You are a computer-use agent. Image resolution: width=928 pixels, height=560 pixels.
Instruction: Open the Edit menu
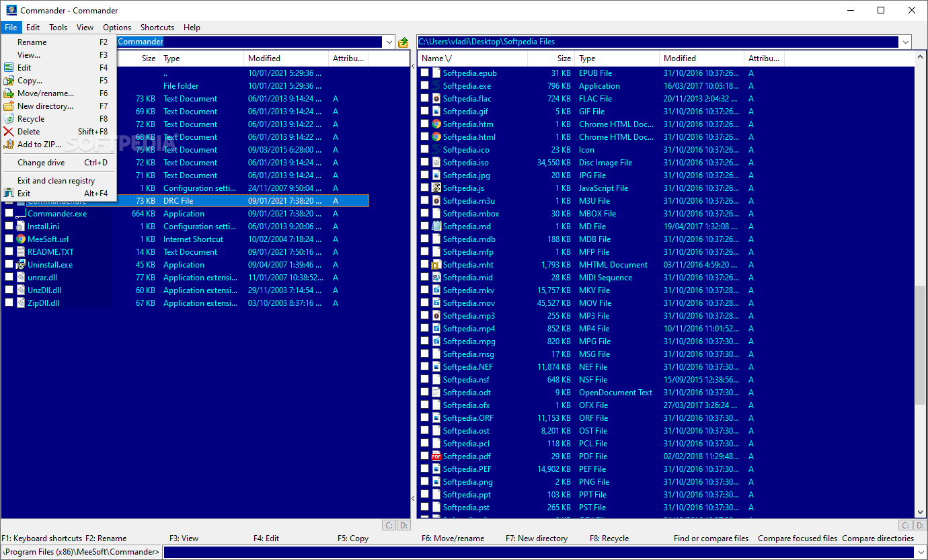33,28
